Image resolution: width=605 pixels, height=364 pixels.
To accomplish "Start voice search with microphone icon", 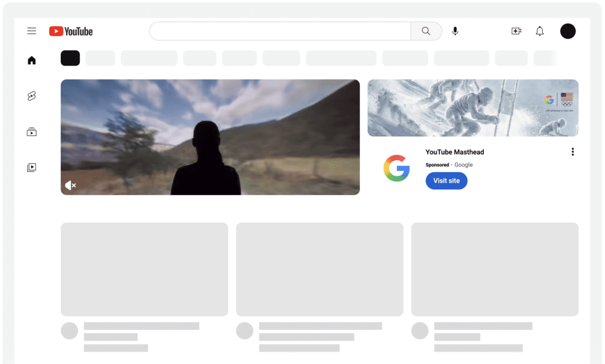I will 455,31.
